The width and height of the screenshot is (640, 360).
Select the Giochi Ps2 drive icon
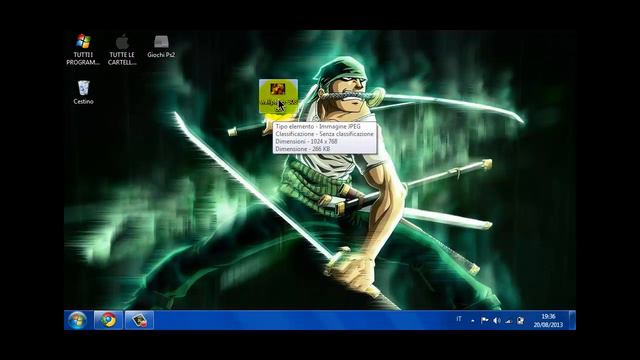[x=161, y=46]
